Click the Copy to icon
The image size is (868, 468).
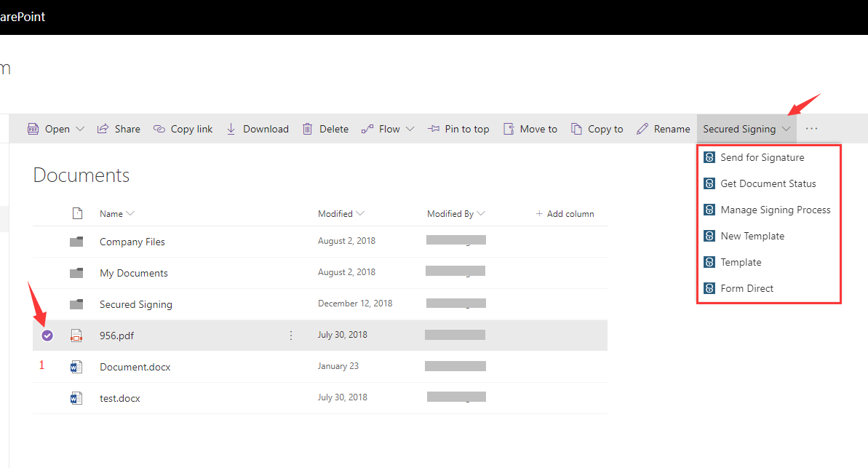pyautogui.click(x=576, y=129)
